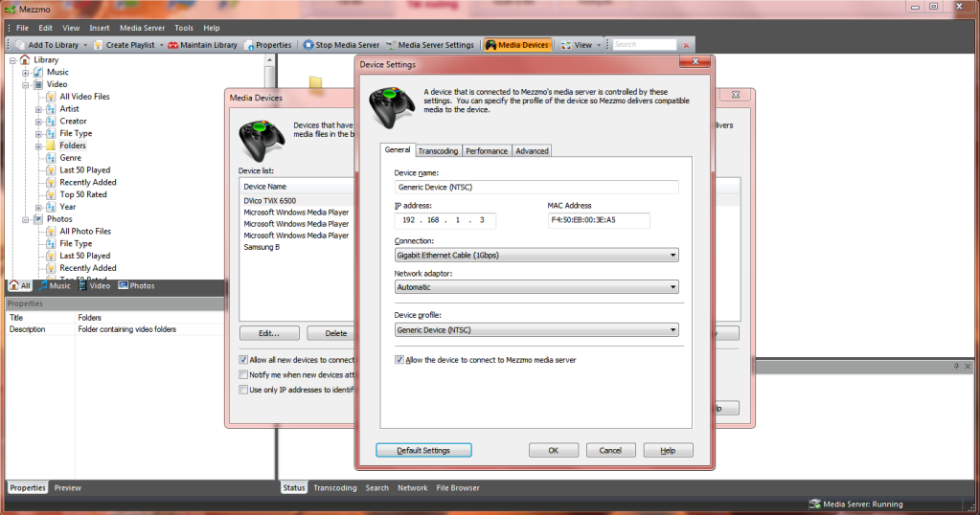Image resolution: width=980 pixels, height=515 pixels.
Task: Open the Tools menu
Action: (184, 28)
